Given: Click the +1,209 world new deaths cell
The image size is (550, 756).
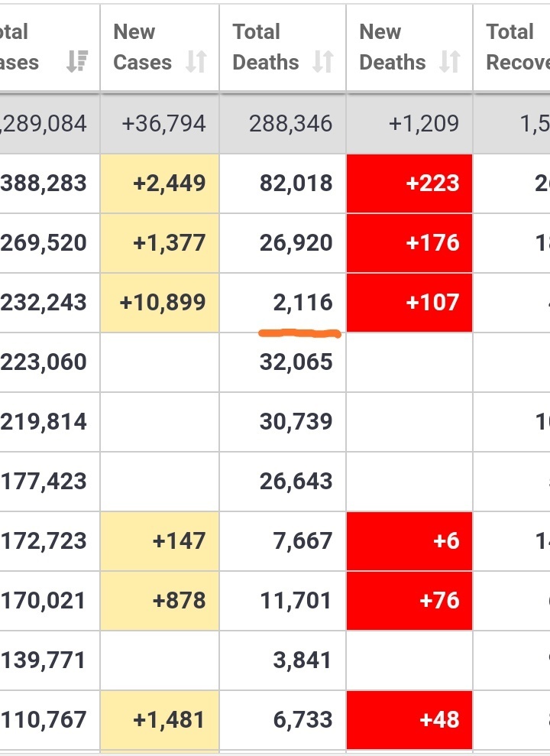Looking at the screenshot, I should (423, 123).
